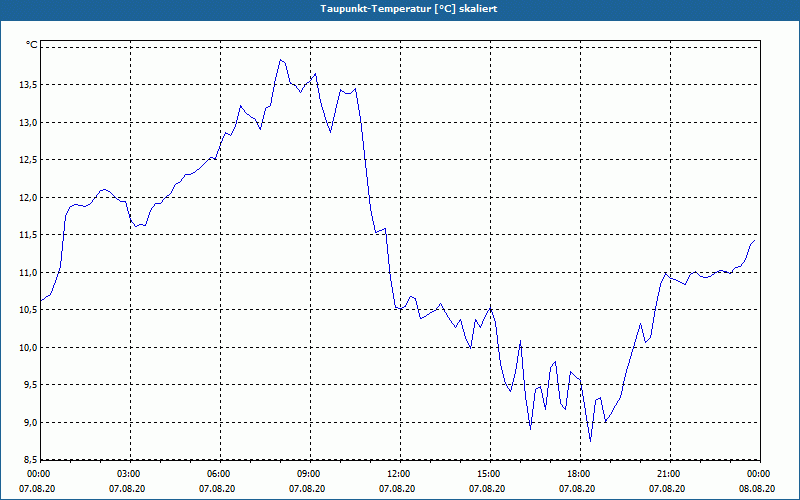800x500 pixels.
Task: Select the 07.08.20 date under first 00:00
Action: (x=37, y=489)
